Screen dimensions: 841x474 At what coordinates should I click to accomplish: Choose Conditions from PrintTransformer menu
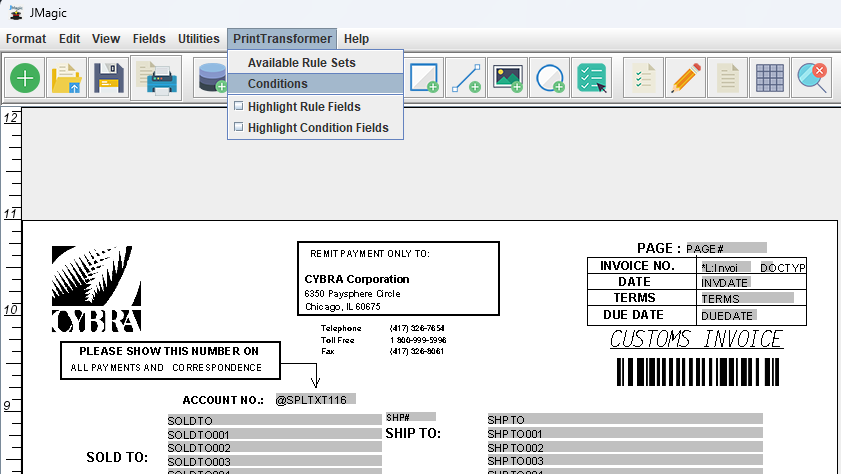(x=277, y=84)
